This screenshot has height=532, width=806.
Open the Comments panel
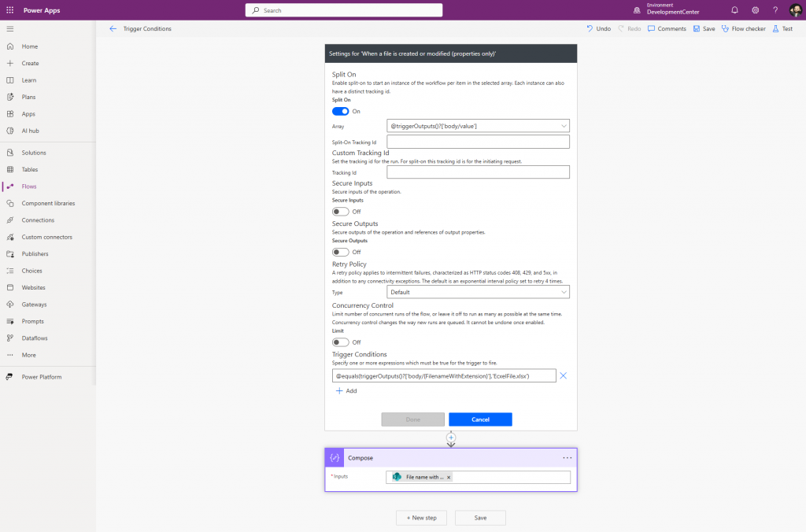click(x=667, y=28)
